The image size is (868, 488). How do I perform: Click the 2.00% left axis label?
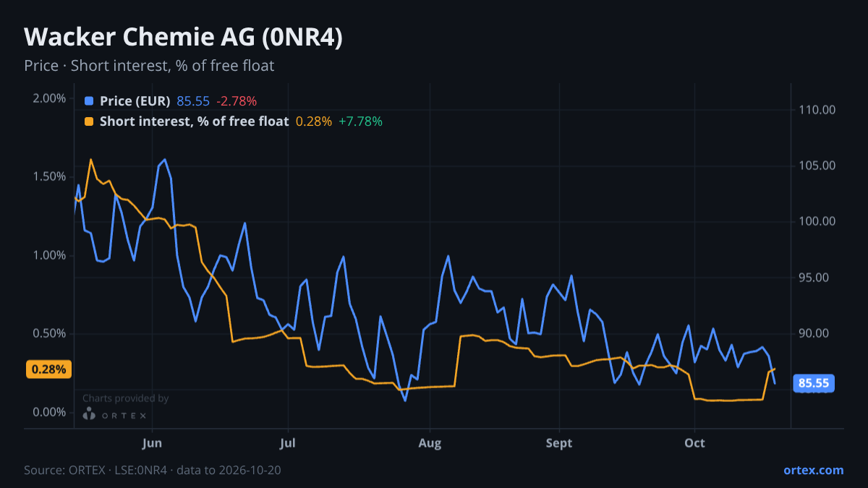[50, 98]
